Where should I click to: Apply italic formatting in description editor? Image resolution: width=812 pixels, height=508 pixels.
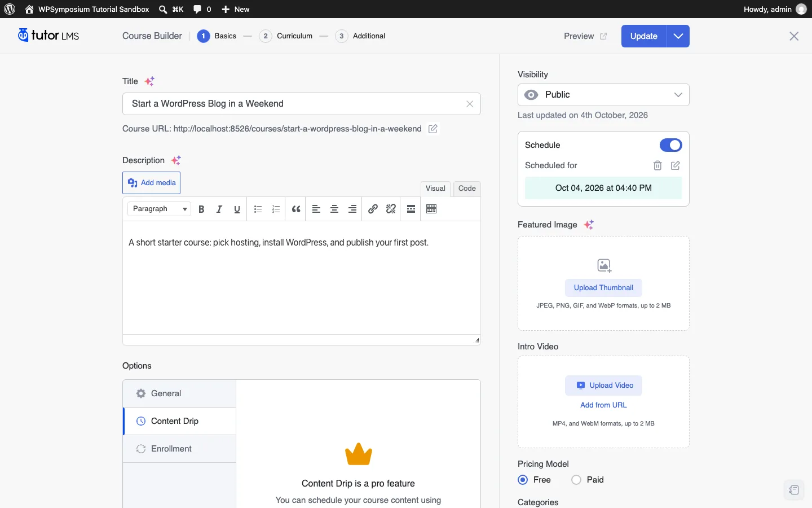tap(219, 209)
